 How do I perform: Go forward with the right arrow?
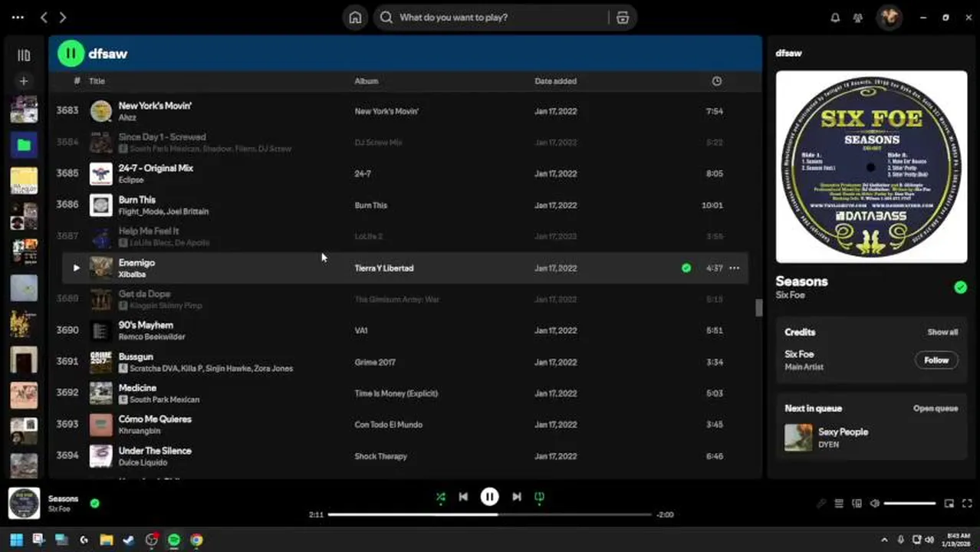pos(63,17)
